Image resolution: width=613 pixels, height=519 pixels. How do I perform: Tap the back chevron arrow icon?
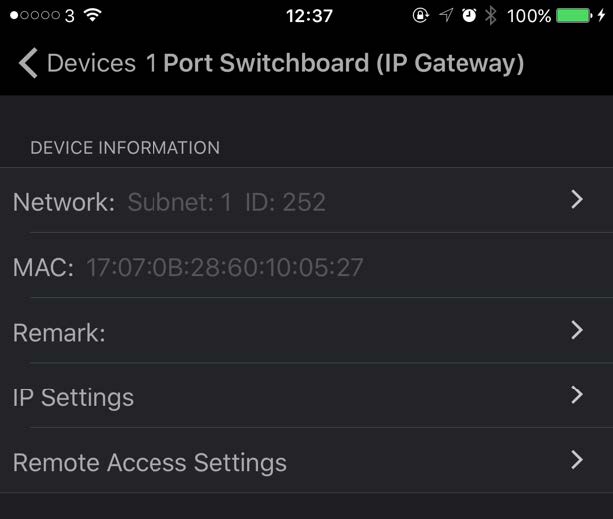[x=28, y=63]
